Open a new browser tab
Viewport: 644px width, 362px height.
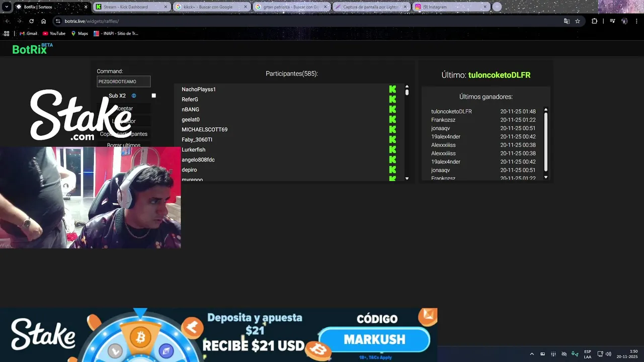tap(497, 7)
